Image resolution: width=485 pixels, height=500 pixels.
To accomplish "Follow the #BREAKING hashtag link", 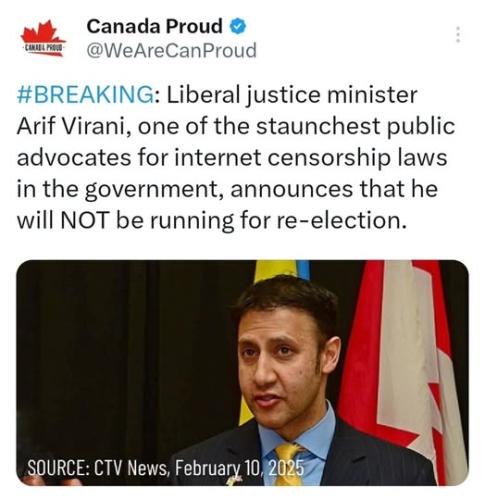I will (85, 95).
